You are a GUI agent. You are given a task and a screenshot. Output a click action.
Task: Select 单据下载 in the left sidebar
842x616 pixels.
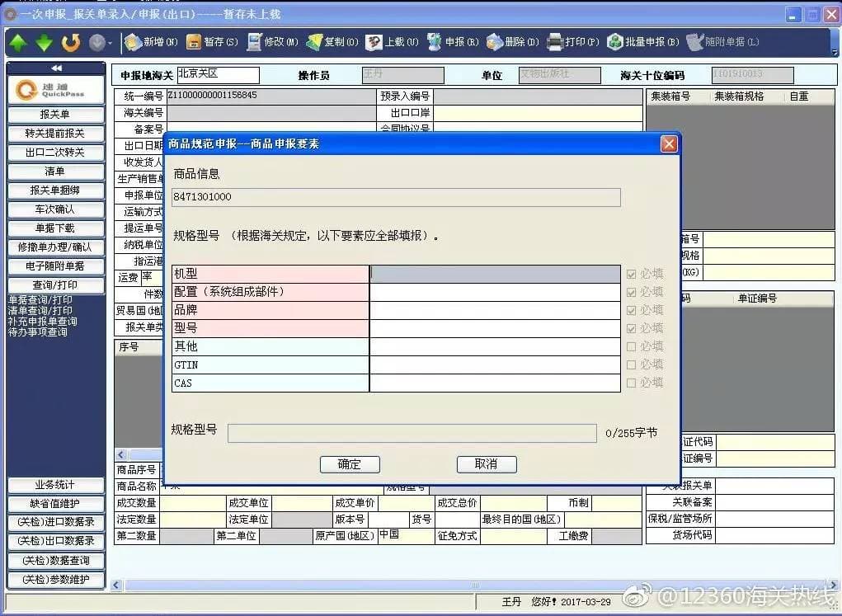click(x=56, y=228)
